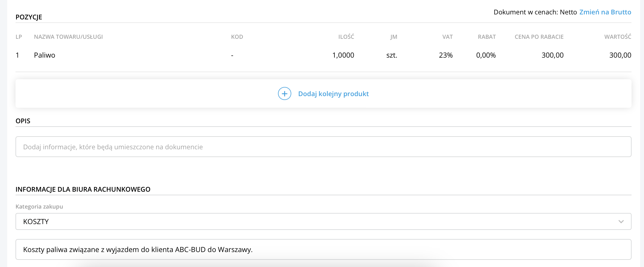The image size is (644, 267).
Task: Click the 'CENA PO RABACIE' column header
Action: coord(539,37)
